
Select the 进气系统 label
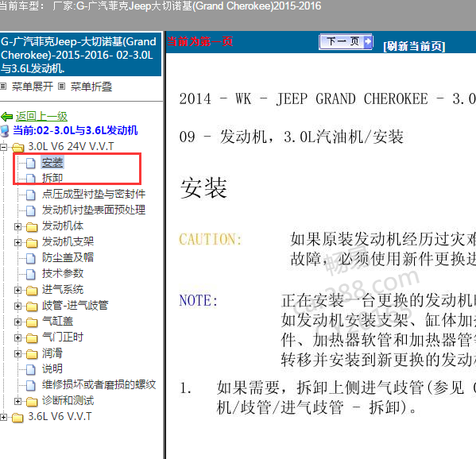pos(63,290)
